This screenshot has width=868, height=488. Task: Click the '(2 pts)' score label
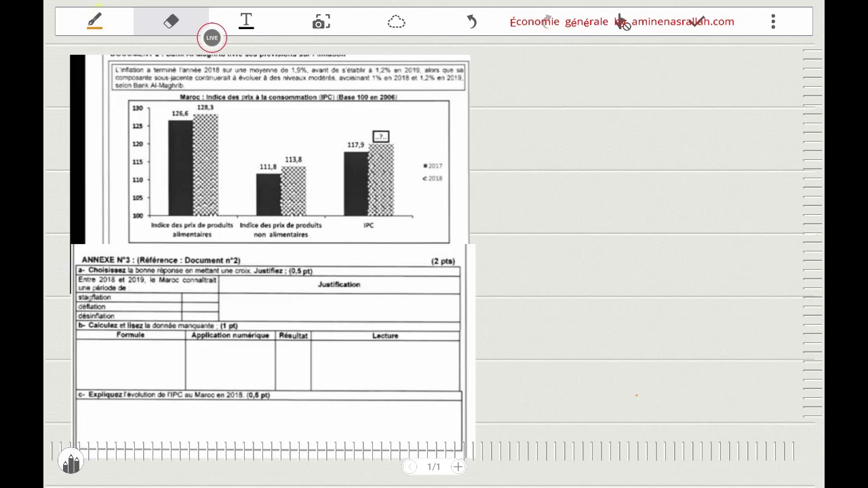click(443, 261)
